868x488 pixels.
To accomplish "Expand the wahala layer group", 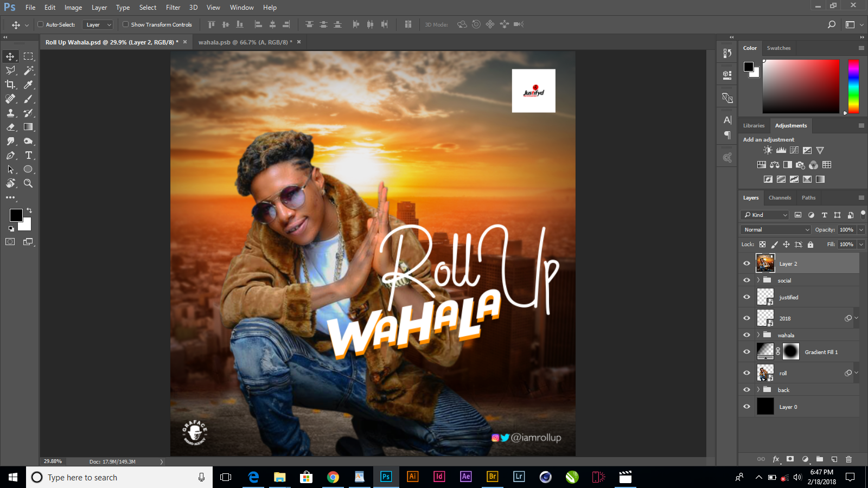I will coord(758,335).
